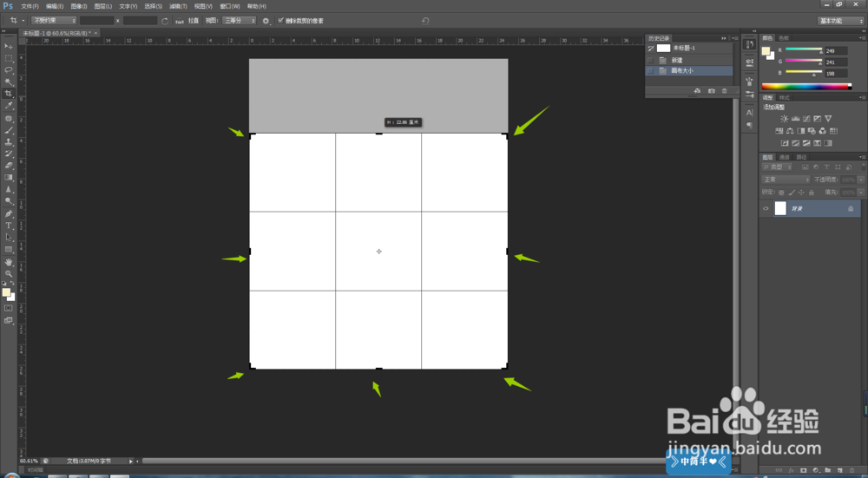Hide the 背景 layer with eye icon
Image resolution: width=868 pixels, height=478 pixels.
coord(766,208)
